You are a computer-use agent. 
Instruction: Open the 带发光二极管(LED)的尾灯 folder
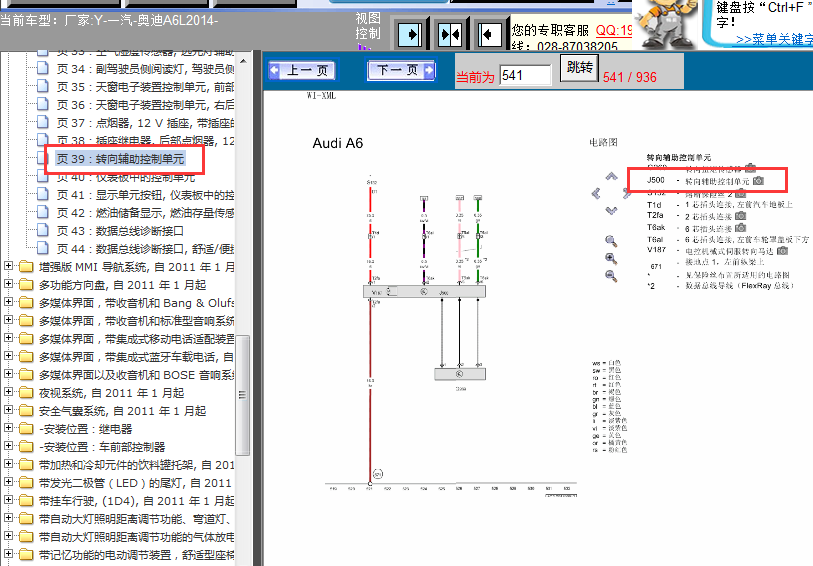pos(135,483)
